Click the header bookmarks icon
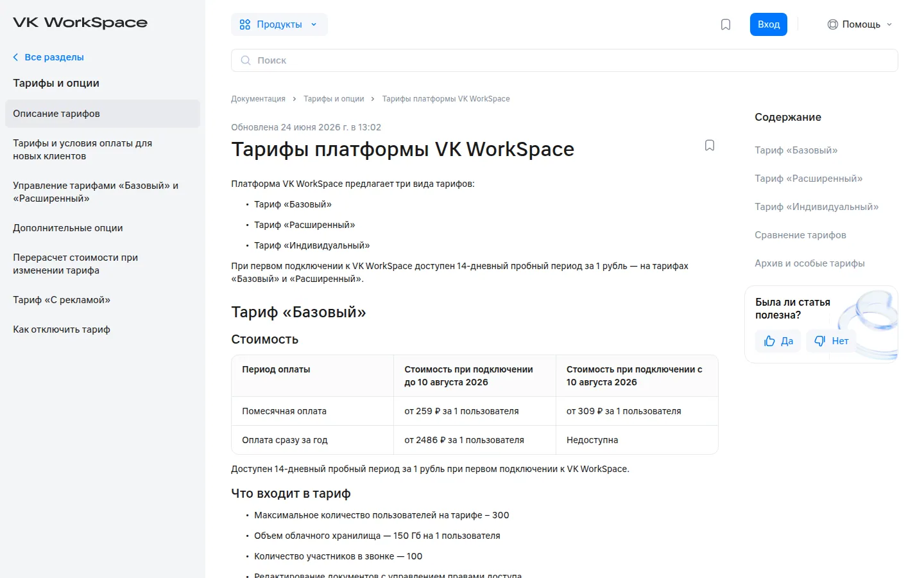Image resolution: width=924 pixels, height=578 pixels. coord(726,24)
